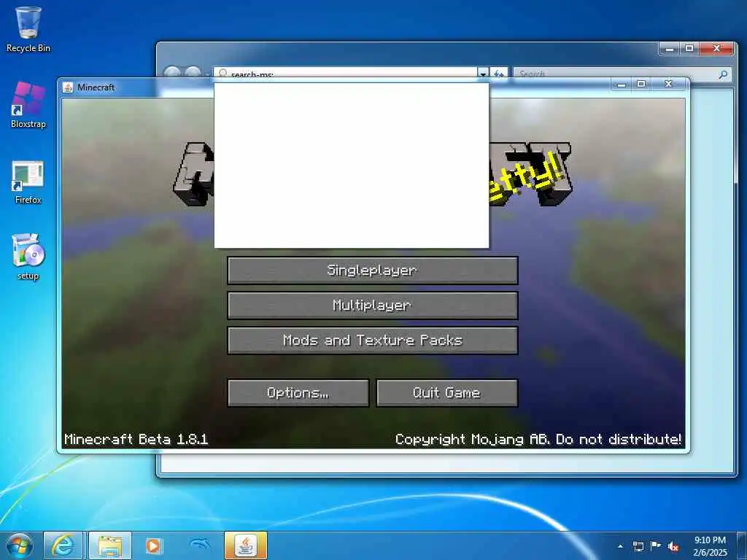Click the Show desktop strip on the taskbar

(742, 545)
